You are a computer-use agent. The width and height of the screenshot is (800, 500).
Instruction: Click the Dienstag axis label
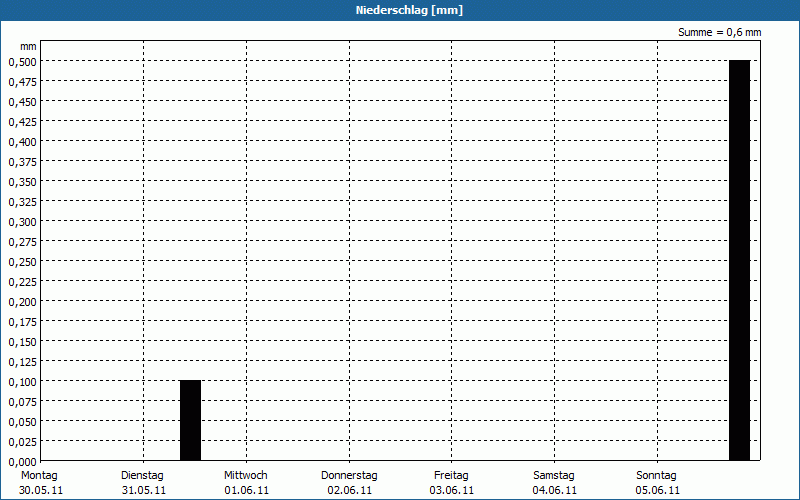(x=142, y=476)
